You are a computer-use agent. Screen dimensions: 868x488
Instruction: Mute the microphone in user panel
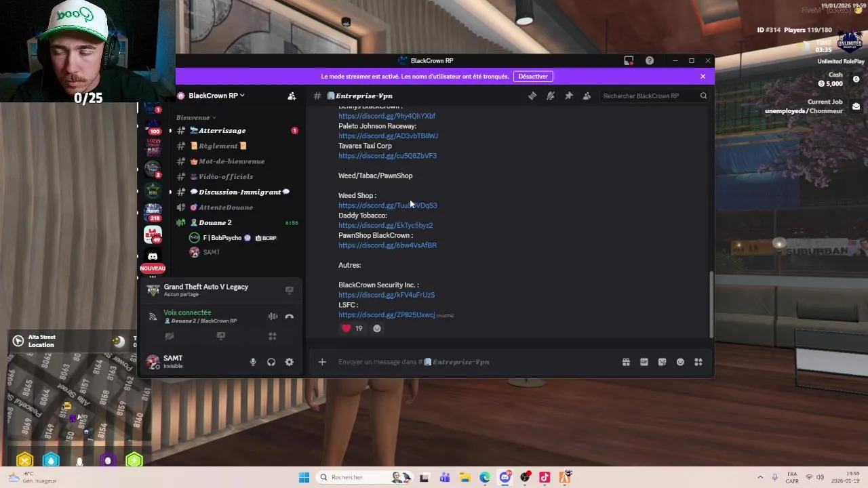pos(253,363)
